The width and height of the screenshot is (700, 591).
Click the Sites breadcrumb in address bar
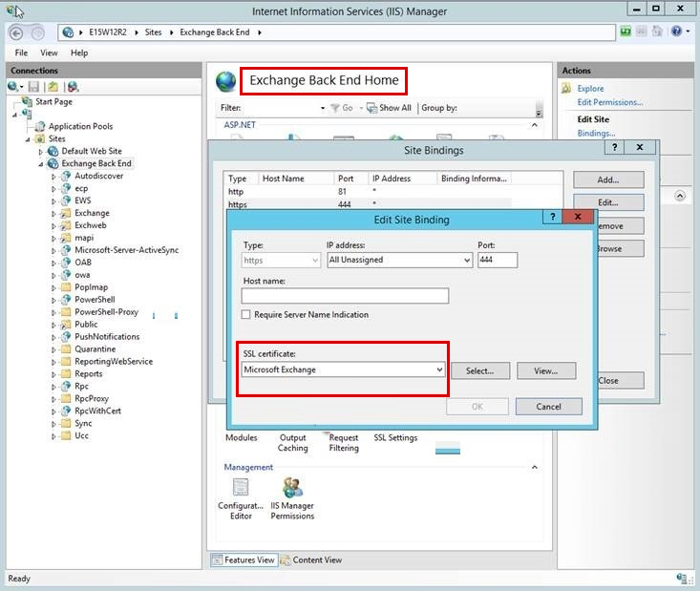tap(153, 32)
